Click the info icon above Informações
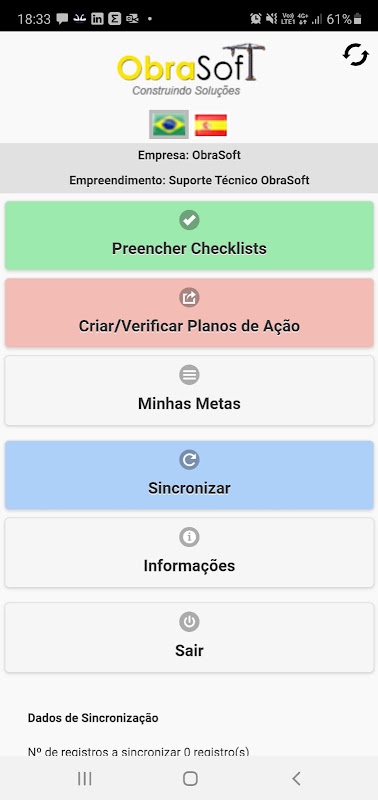The image size is (378, 800). pyautogui.click(x=189, y=537)
